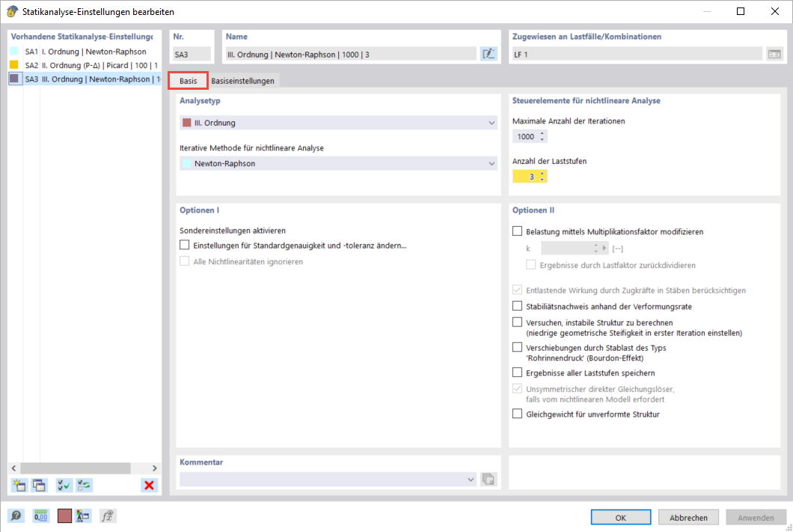Image resolution: width=793 pixels, height=532 pixels.
Task: Click the Alle Nichtlinearitäten ignorieren checkbox
Action: 185,261
